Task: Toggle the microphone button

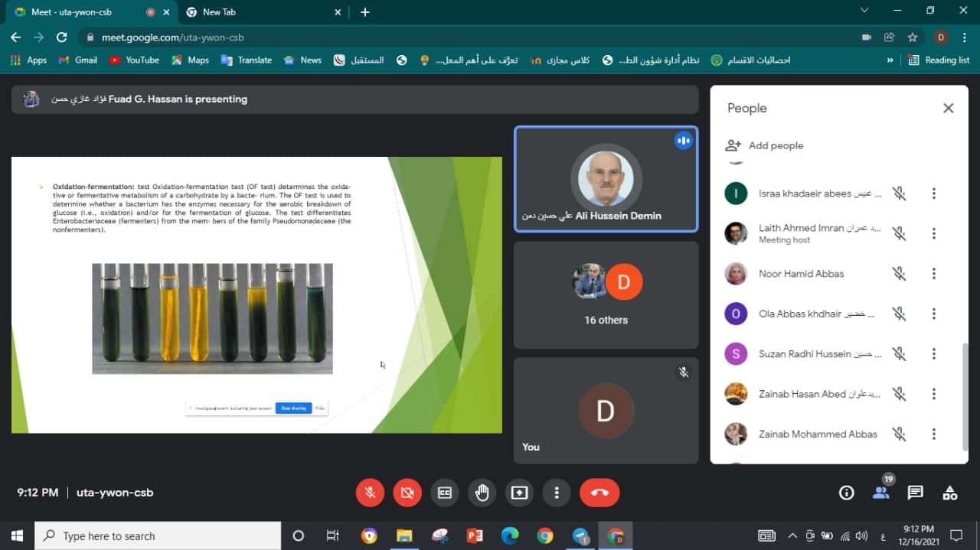Action: coord(370,493)
